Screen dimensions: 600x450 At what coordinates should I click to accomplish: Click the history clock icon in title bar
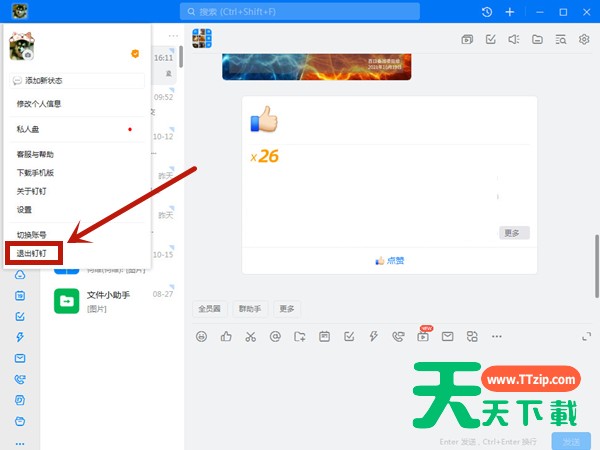(x=487, y=12)
